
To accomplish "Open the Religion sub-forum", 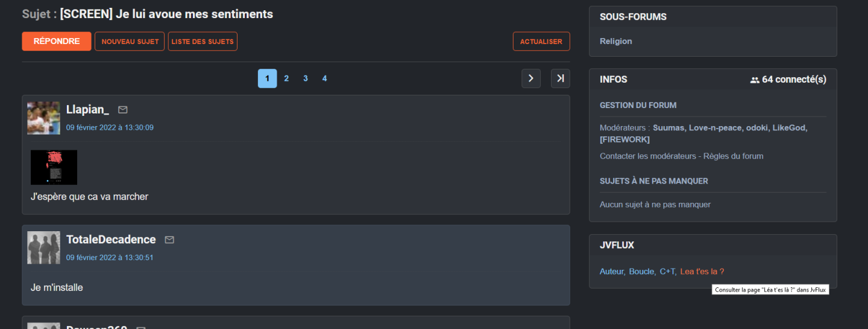I will (x=616, y=41).
